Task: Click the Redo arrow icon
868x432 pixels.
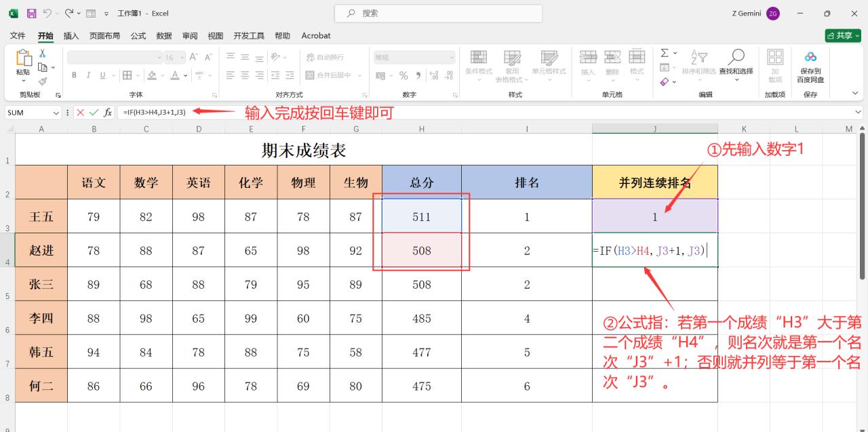Action: (x=69, y=13)
